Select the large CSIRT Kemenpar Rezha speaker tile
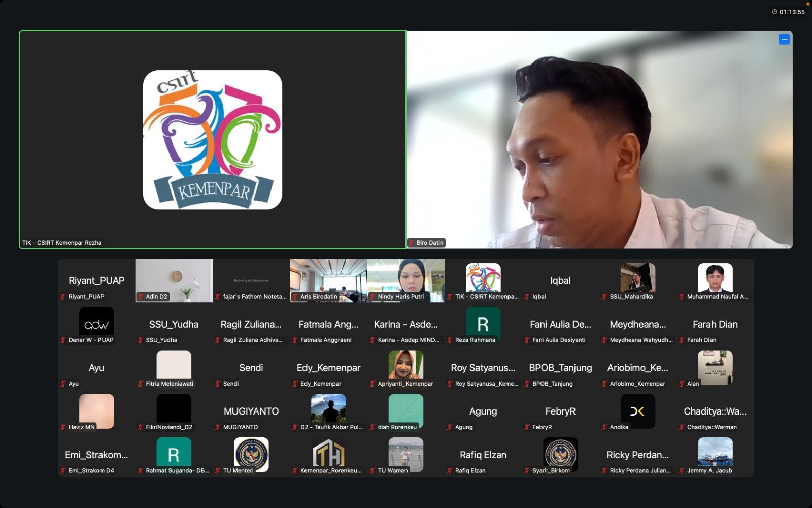Image resolution: width=812 pixels, height=508 pixels. tap(213, 140)
